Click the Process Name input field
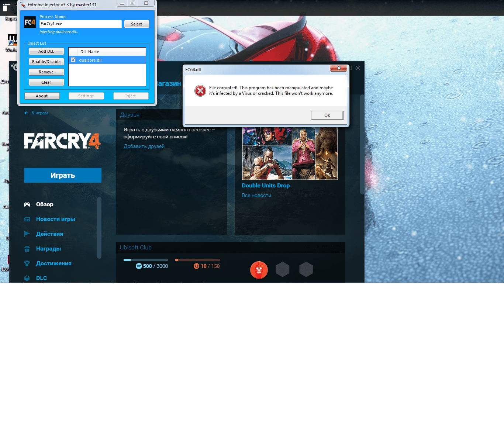 (80, 24)
